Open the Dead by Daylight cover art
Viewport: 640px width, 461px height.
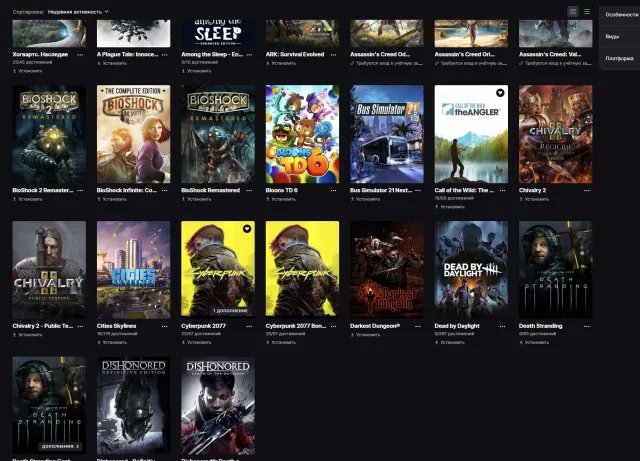(x=471, y=269)
